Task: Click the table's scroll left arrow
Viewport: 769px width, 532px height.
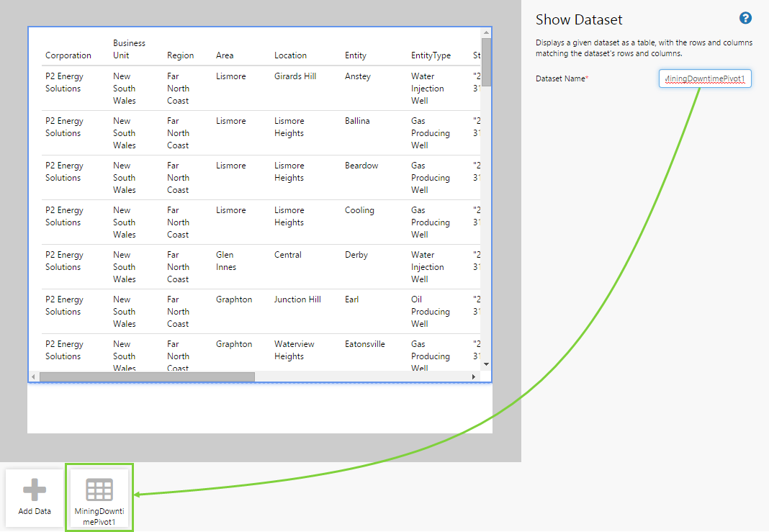Action: point(34,377)
